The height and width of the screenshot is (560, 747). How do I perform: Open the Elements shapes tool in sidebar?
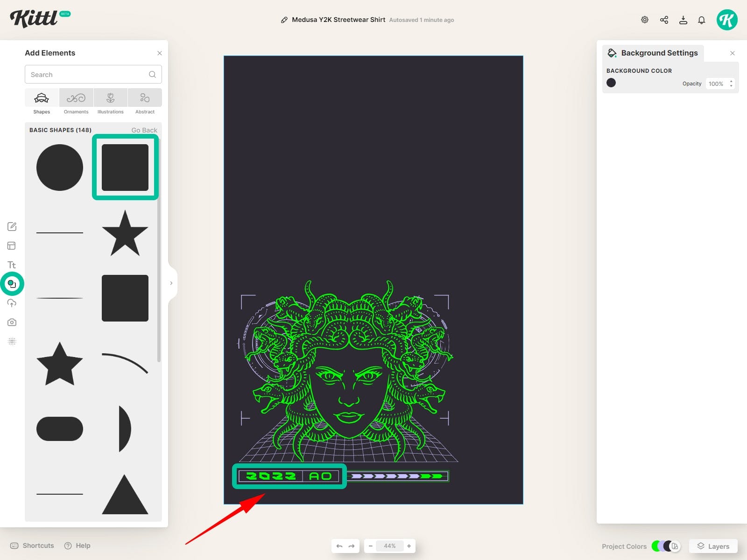(x=12, y=284)
